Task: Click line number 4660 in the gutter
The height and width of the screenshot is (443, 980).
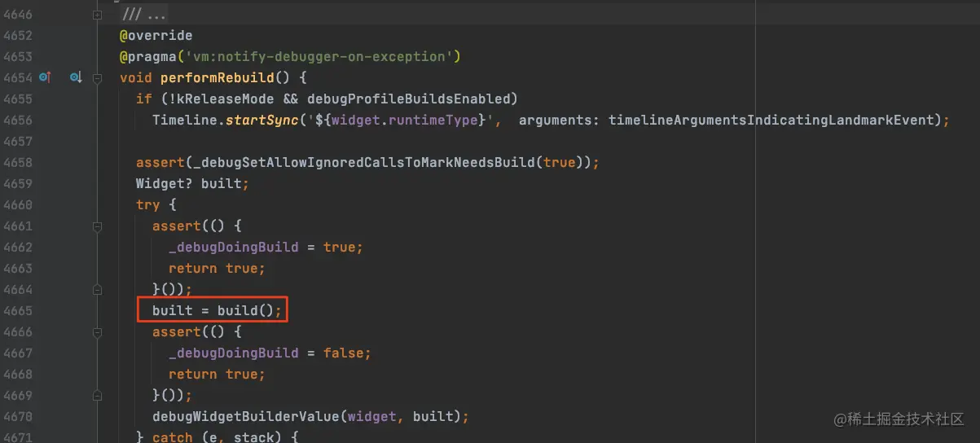Action: coord(18,205)
